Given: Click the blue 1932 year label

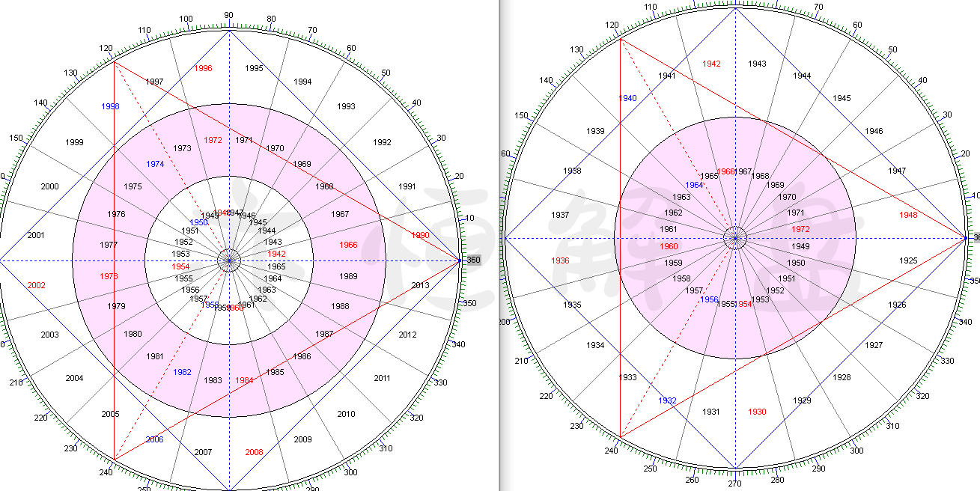Looking at the screenshot, I should pos(667,400).
